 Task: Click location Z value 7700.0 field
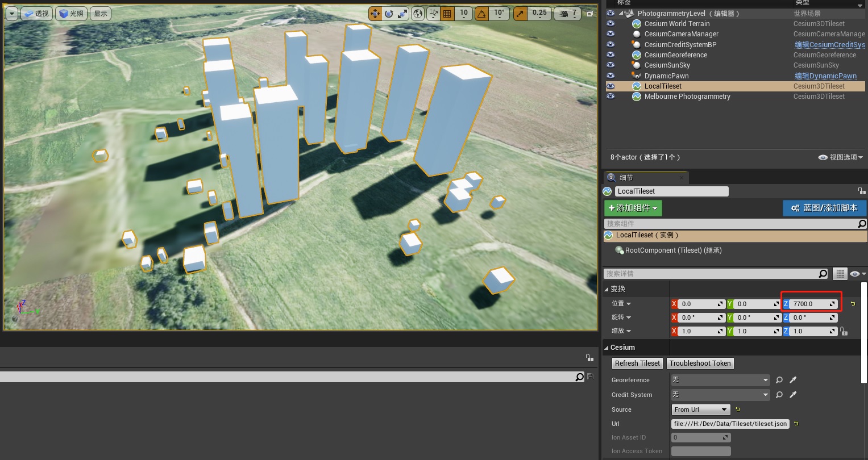click(x=815, y=304)
